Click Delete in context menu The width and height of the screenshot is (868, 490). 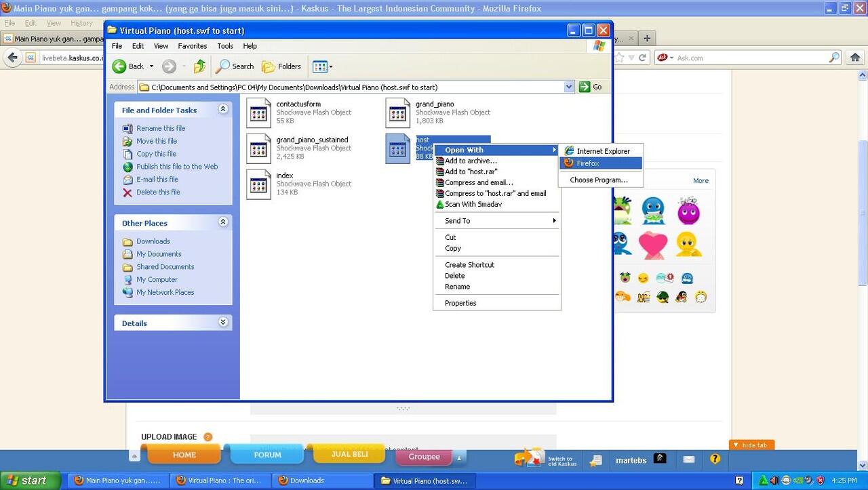(x=496, y=276)
